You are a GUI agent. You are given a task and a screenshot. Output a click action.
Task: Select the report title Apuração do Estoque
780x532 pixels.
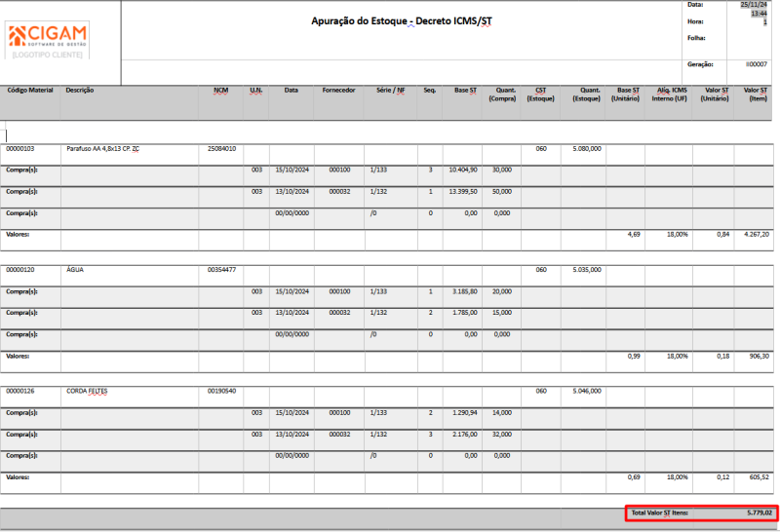[359, 20]
